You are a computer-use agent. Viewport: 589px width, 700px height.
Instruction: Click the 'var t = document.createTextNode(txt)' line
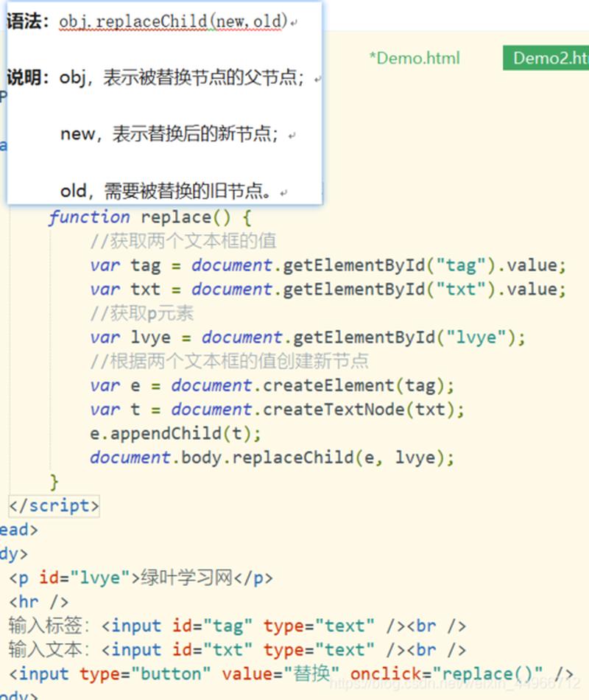coord(277,410)
